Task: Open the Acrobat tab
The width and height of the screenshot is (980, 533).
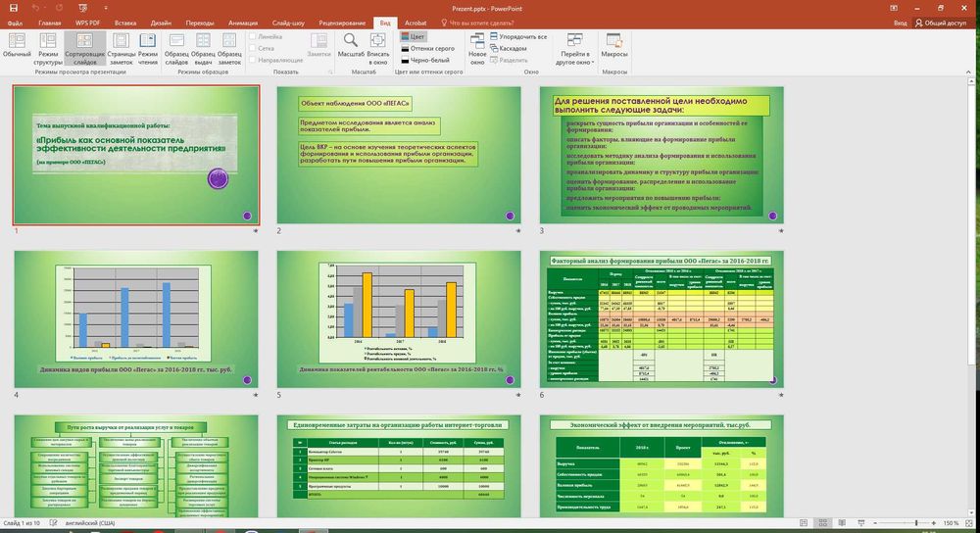Action: pyautogui.click(x=416, y=24)
